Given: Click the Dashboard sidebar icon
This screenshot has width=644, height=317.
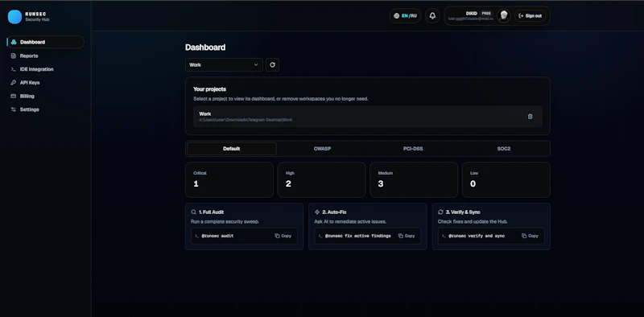Looking at the screenshot, I should [x=14, y=42].
